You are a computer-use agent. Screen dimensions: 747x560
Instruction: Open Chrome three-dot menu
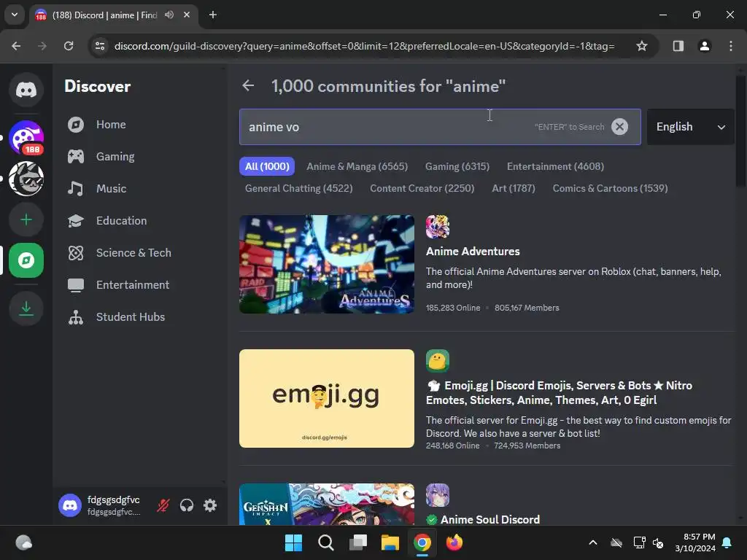coord(731,46)
